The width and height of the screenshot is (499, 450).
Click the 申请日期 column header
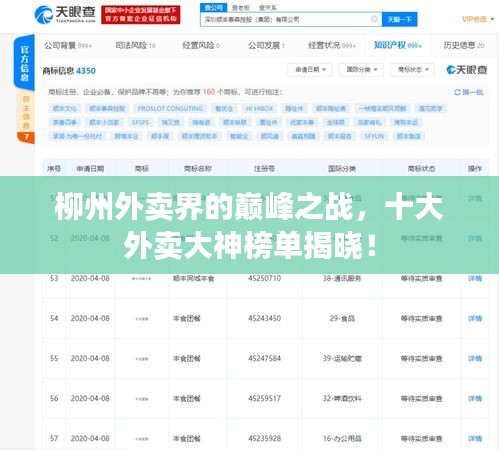tap(90, 169)
